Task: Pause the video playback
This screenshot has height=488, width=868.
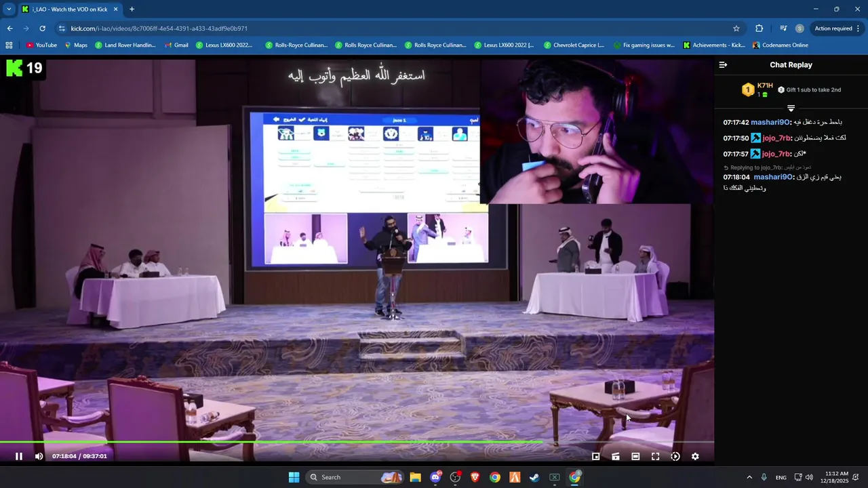Action: tap(19, 456)
